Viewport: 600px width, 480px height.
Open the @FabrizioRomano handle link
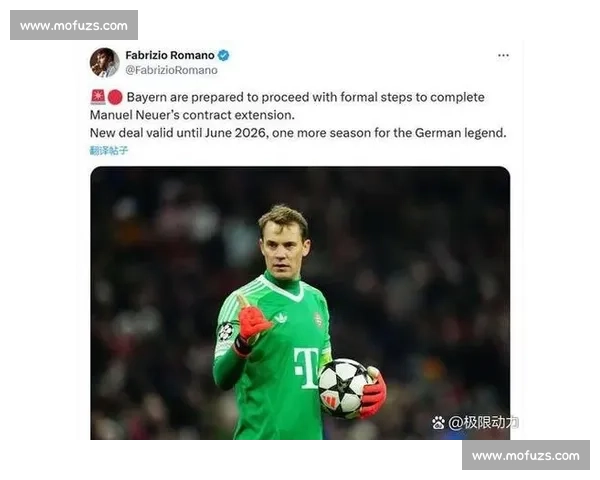[x=171, y=70]
